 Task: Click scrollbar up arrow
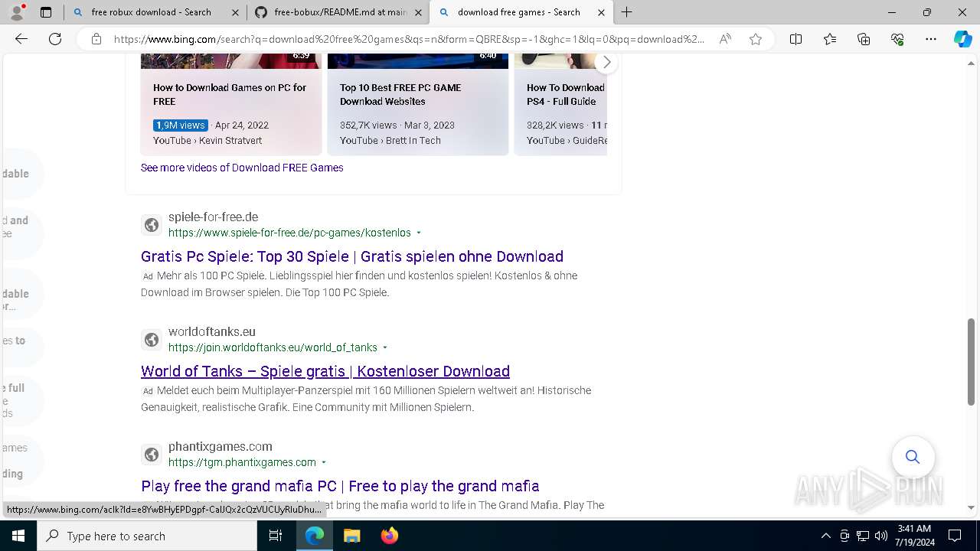click(972, 62)
